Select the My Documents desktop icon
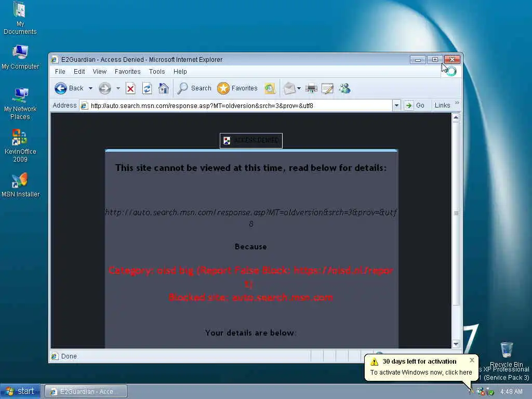The width and height of the screenshot is (532, 399). pos(20,19)
